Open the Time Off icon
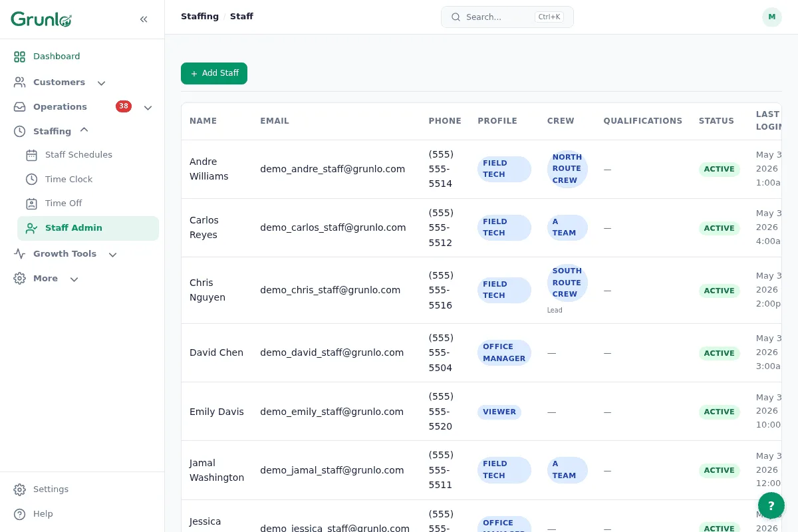798x532 pixels. pos(31,203)
